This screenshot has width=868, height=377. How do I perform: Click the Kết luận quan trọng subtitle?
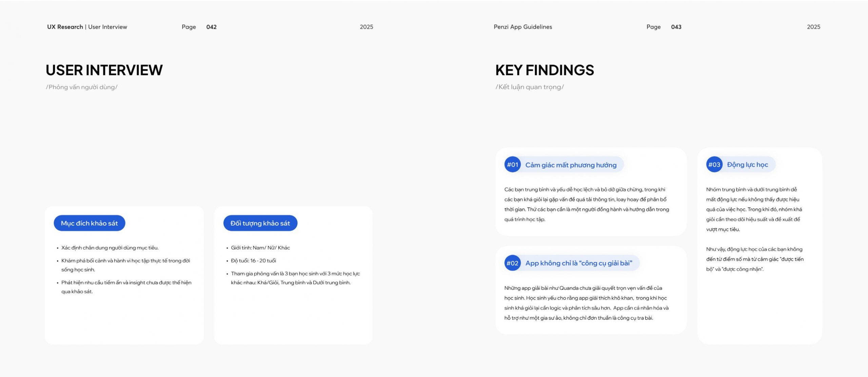[530, 87]
